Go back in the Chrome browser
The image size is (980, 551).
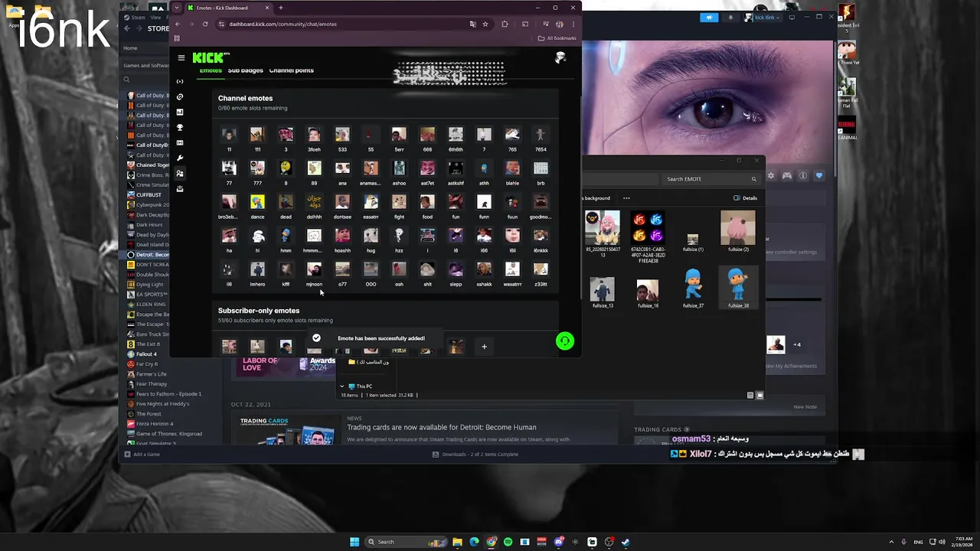(178, 24)
